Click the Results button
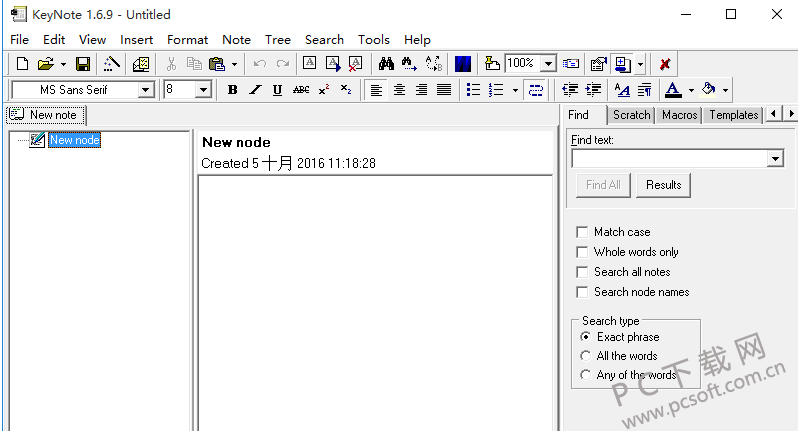Image resolution: width=798 pixels, height=431 pixels. 664,185
